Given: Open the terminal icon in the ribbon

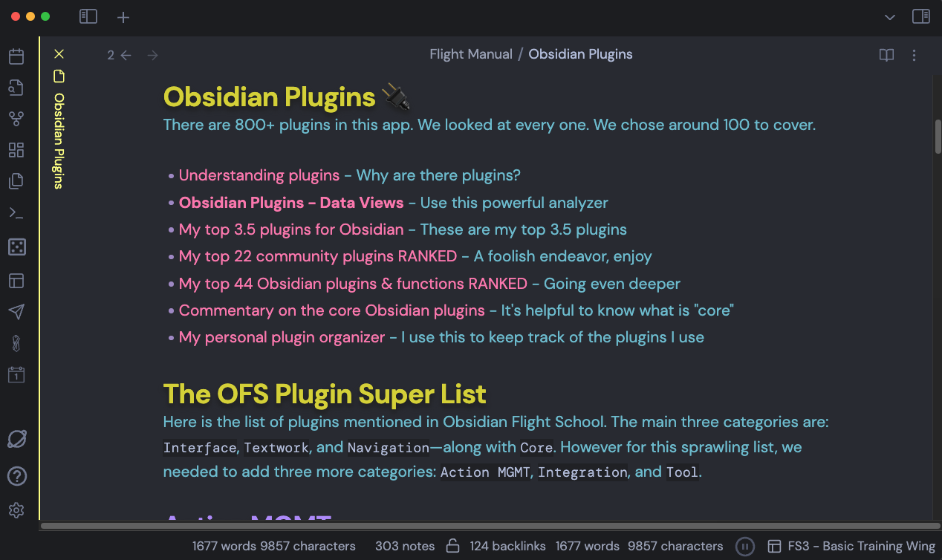Looking at the screenshot, I should pyautogui.click(x=16, y=212).
